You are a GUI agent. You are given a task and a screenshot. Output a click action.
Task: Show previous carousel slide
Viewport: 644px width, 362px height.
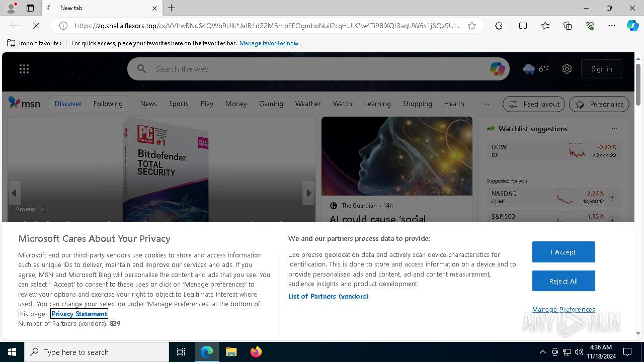pos(14,193)
